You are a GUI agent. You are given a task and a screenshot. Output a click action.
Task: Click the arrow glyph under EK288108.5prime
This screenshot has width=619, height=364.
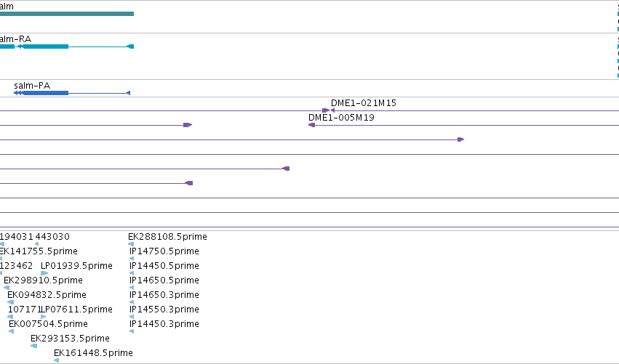coord(131,244)
